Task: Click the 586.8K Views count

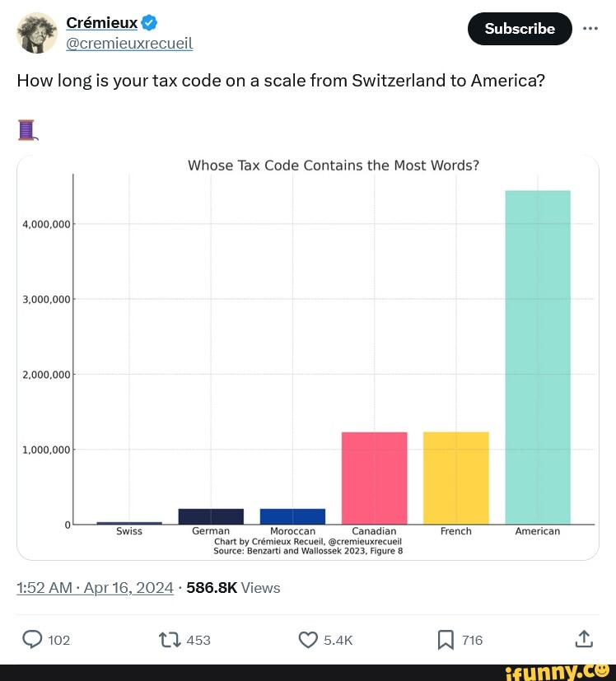Action: pyautogui.click(x=233, y=587)
